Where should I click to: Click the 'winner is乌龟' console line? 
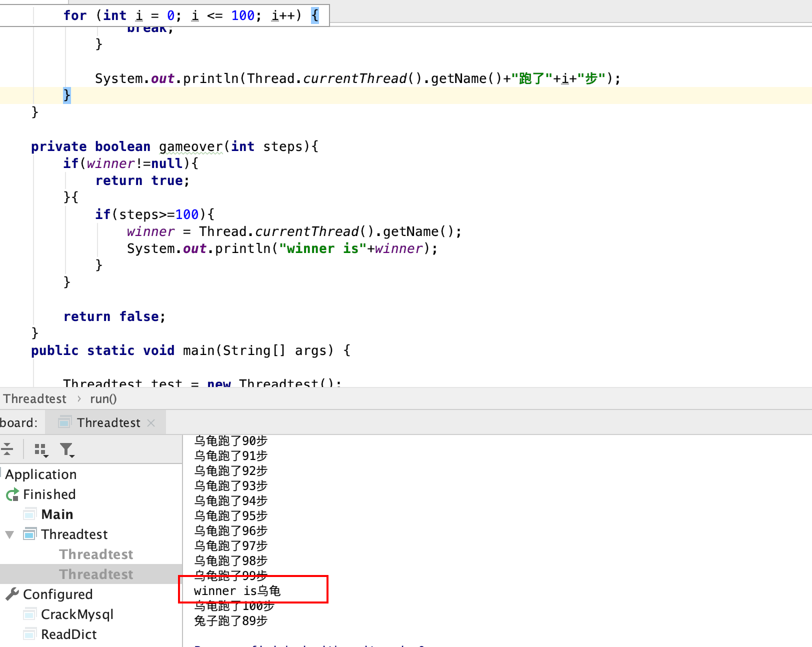click(237, 591)
